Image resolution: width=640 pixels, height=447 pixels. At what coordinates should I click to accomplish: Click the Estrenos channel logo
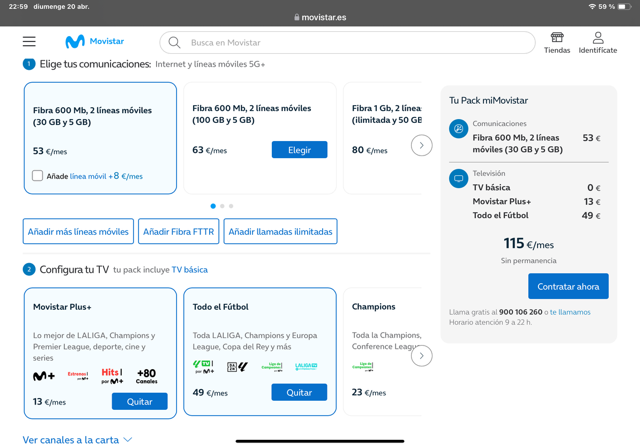click(x=78, y=376)
